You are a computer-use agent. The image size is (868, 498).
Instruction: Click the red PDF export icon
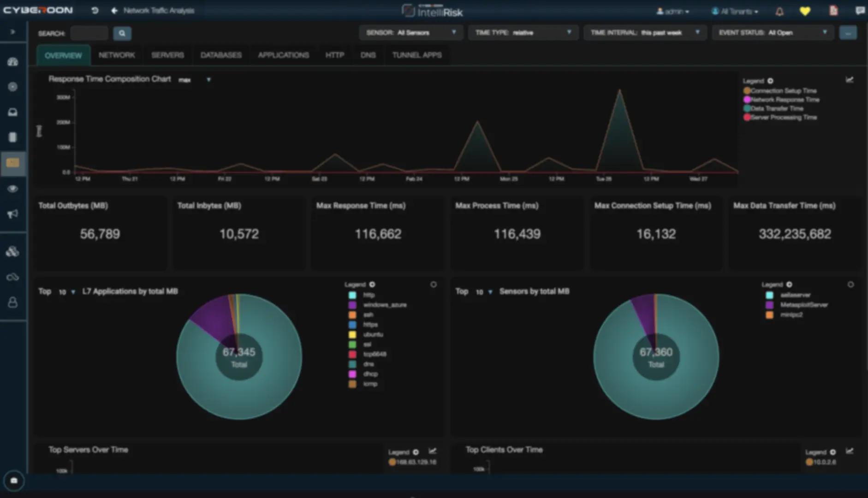pos(833,11)
